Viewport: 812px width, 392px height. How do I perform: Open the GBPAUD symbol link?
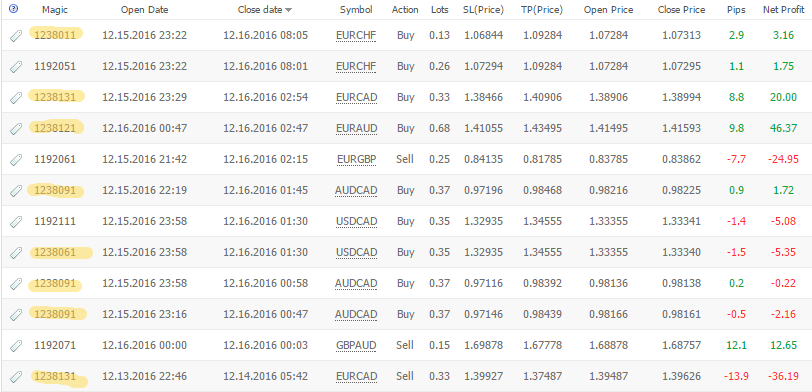[356, 345]
